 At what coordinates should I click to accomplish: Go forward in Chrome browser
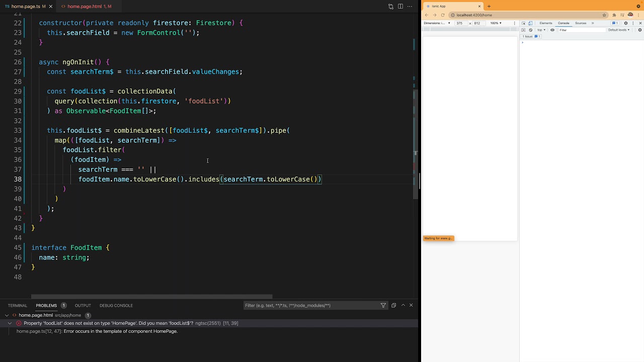pos(435,15)
